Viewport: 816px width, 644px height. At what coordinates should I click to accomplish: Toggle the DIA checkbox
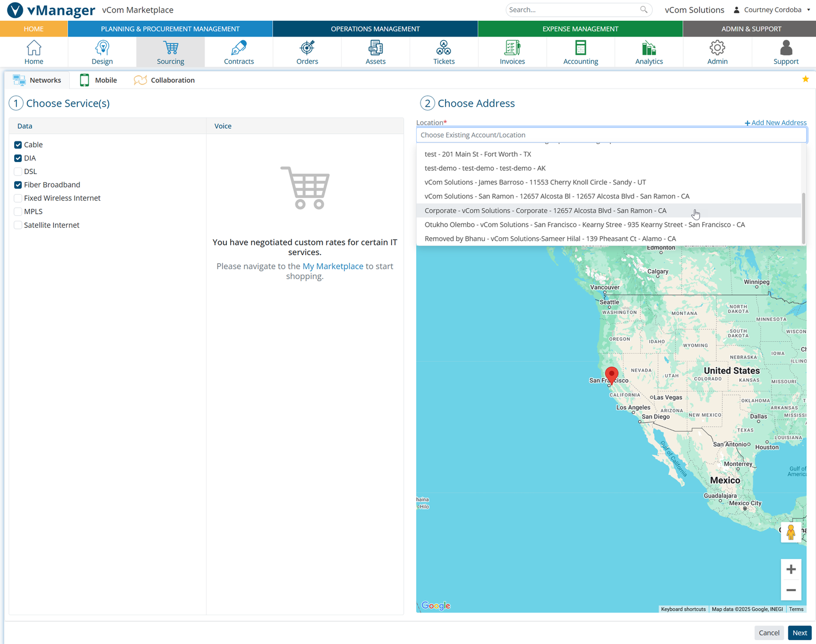[x=18, y=158]
